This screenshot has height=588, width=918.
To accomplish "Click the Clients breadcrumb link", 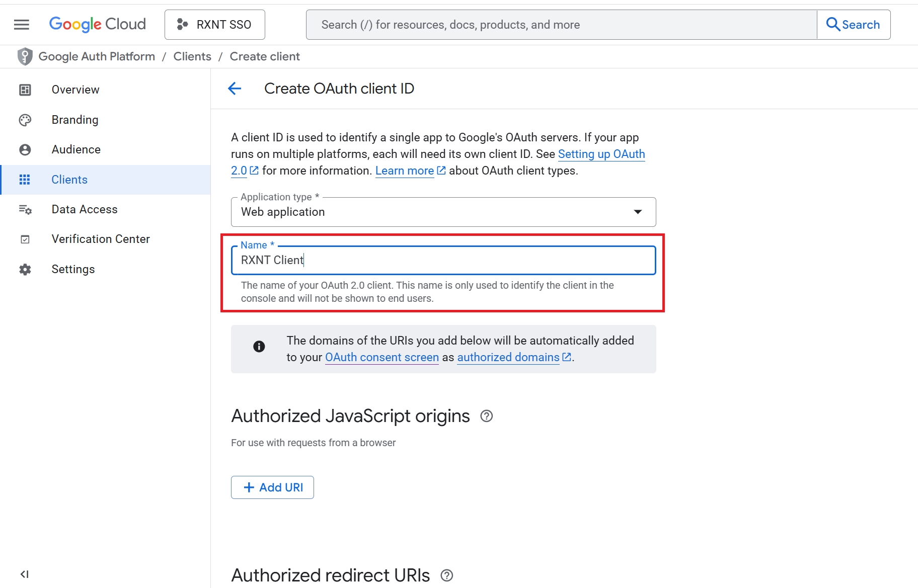I will point(192,56).
